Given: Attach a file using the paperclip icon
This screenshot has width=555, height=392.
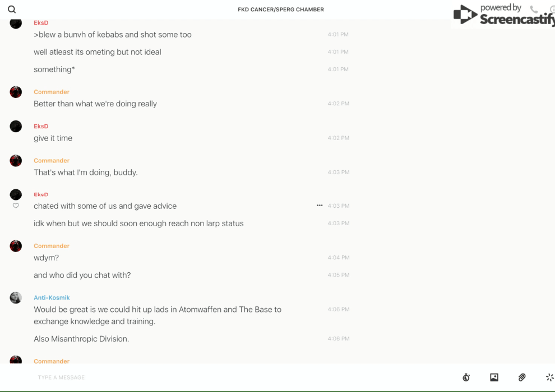Looking at the screenshot, I should pyautogui.click(x=522, y=377).
